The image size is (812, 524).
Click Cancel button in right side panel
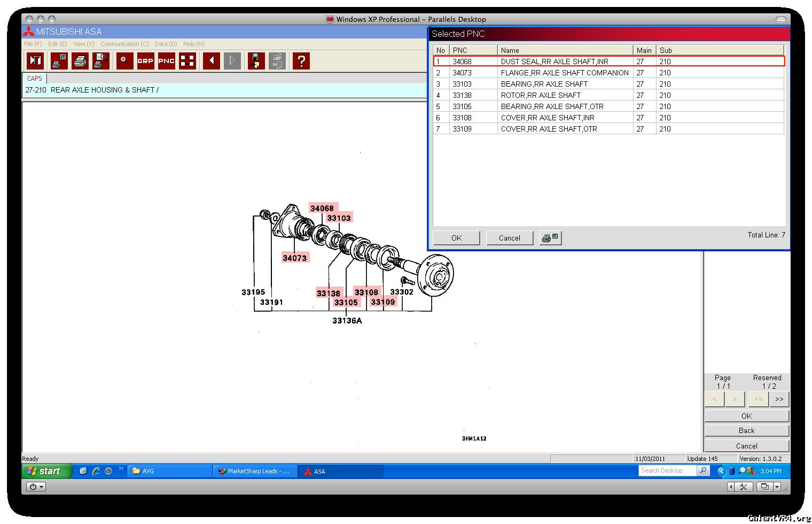click(x=746, y=445)
